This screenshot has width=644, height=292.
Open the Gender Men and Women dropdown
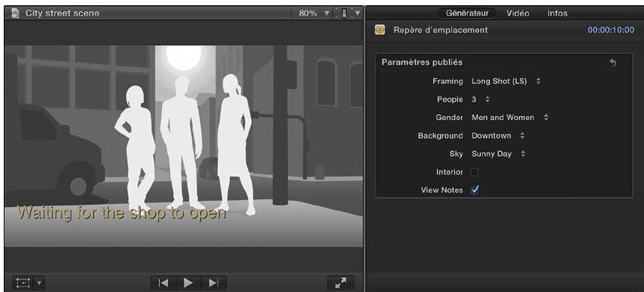click(x=510, y=118)
